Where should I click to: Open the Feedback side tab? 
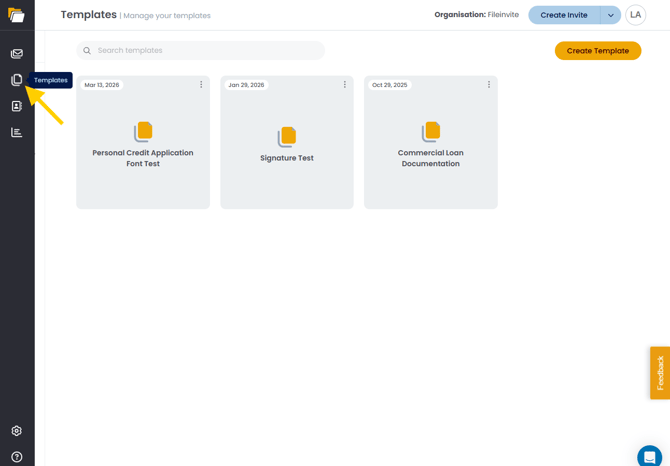pos(660,373)
